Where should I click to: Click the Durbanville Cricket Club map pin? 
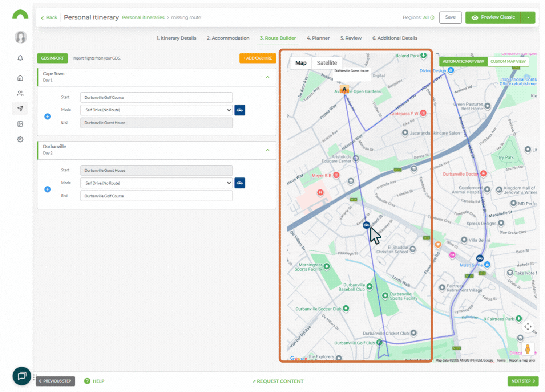413,333
